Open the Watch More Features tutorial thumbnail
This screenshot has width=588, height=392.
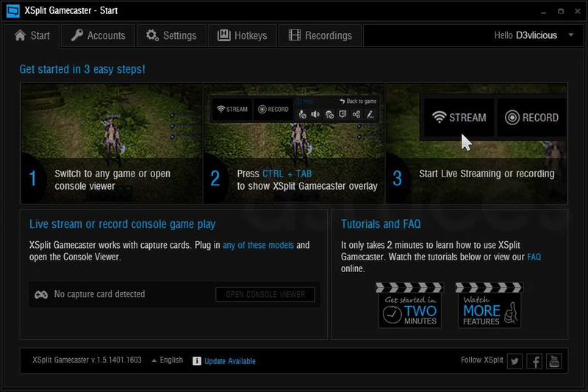(x=488, y=305)
